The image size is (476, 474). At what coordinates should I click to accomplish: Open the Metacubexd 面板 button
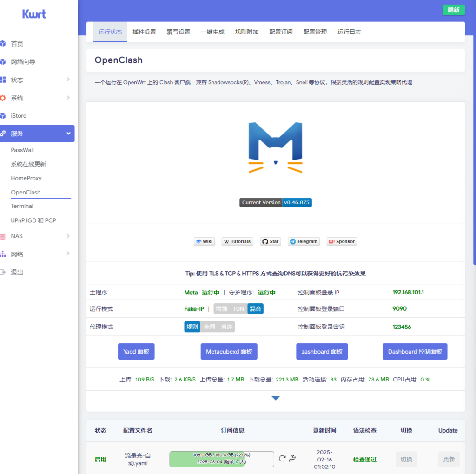(x=229, y=352)
